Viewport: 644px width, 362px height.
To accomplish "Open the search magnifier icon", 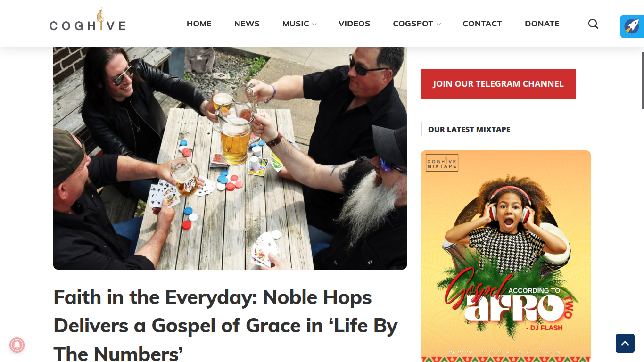I will (593, 24).
